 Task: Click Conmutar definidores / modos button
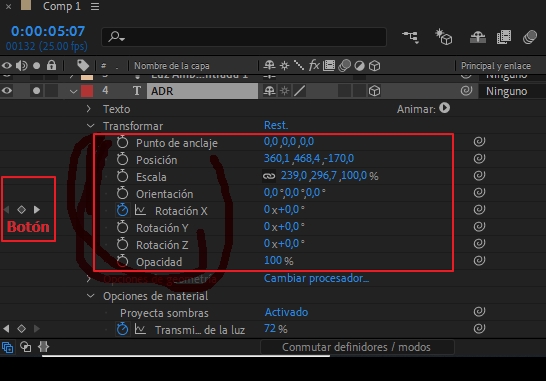coord(357,347)
